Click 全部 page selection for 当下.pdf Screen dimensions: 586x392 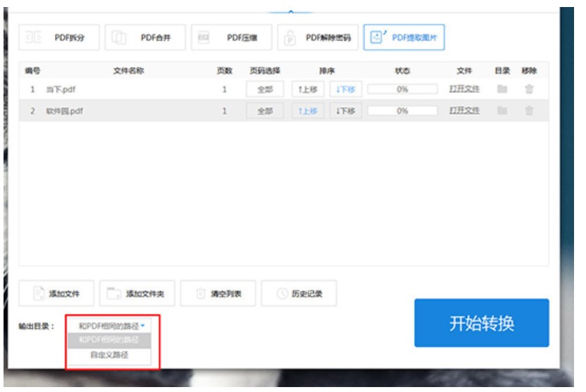[265, 90]
